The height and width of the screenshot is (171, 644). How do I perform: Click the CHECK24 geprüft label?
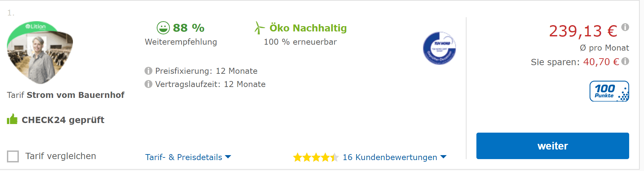[63, 120]
